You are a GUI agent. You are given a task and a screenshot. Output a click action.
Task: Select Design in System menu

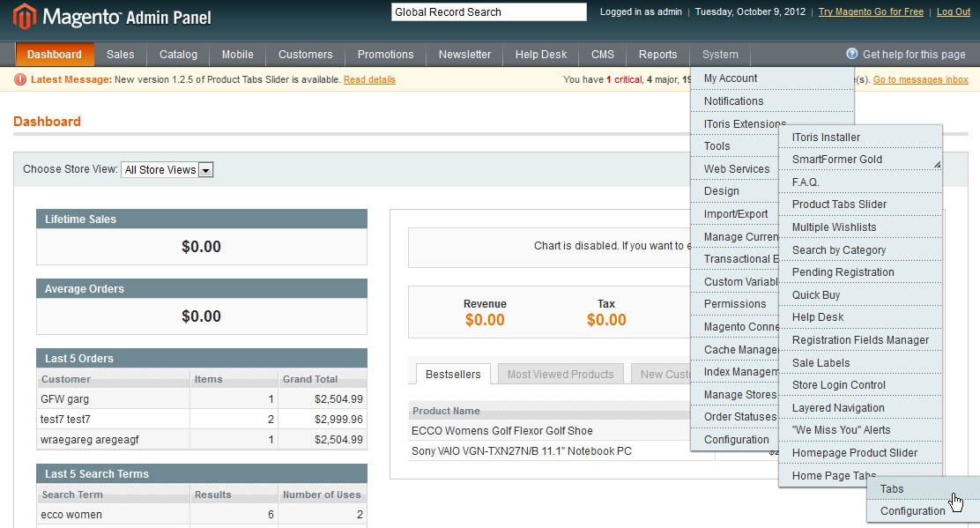pos(735,190)
